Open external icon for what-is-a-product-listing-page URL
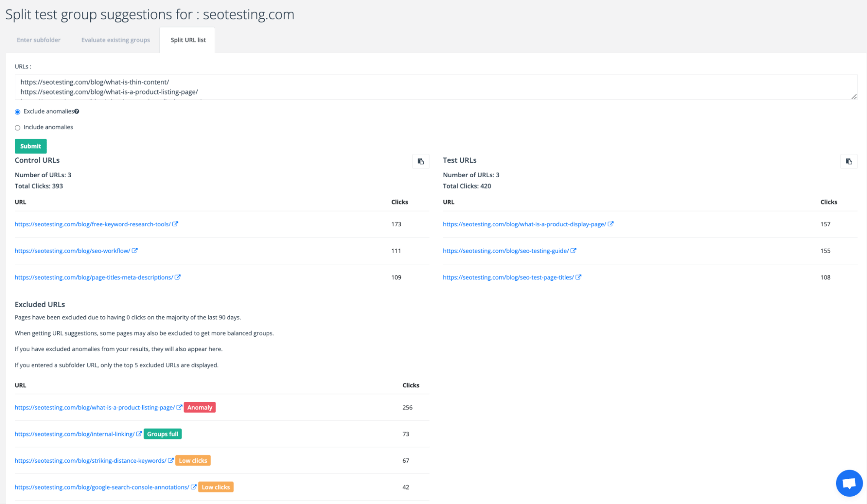 click(179, 407)
